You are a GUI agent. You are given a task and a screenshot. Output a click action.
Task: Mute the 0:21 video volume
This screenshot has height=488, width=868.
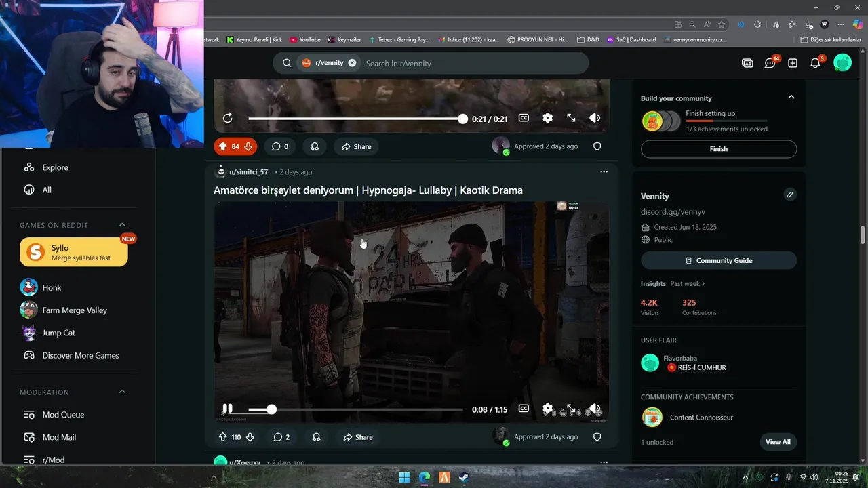(x=595, y=118)
